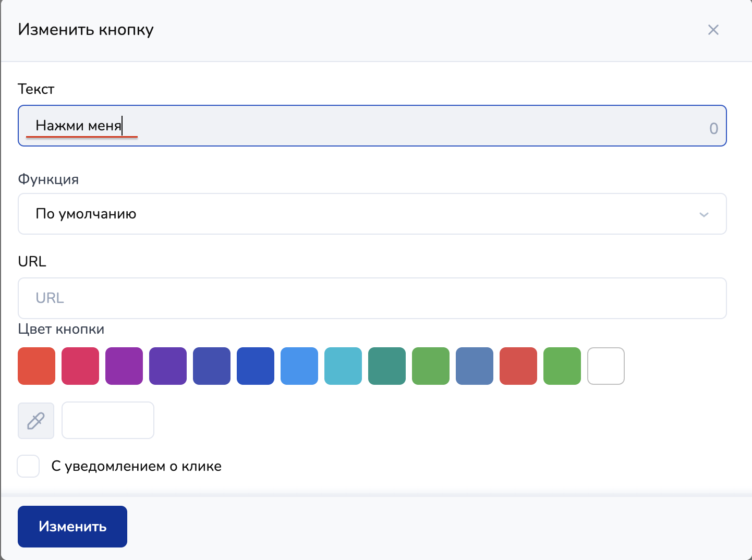Image resolution: width=752 pixels, height=560 pixels.
Task: Choose the dark royal blue swatch
Action: (x=256, y=366)
